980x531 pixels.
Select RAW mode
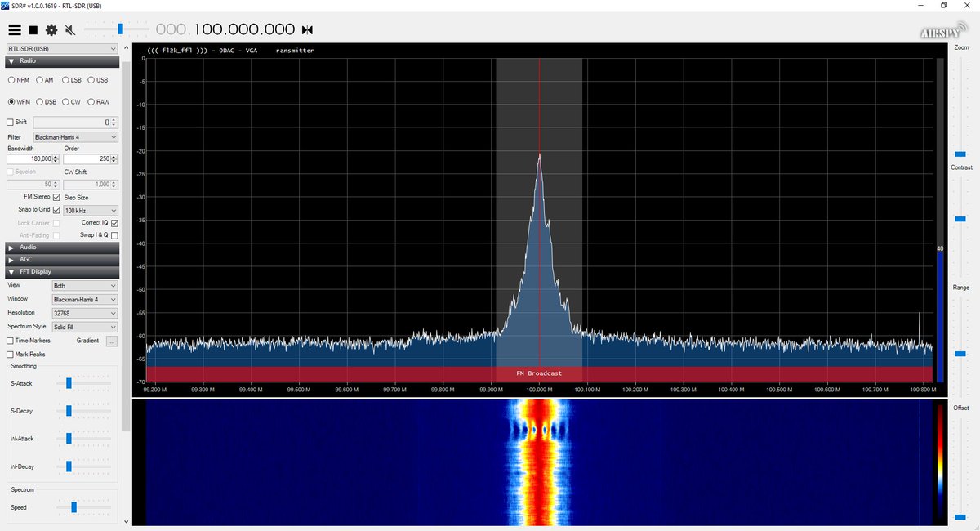click(91, 102)
